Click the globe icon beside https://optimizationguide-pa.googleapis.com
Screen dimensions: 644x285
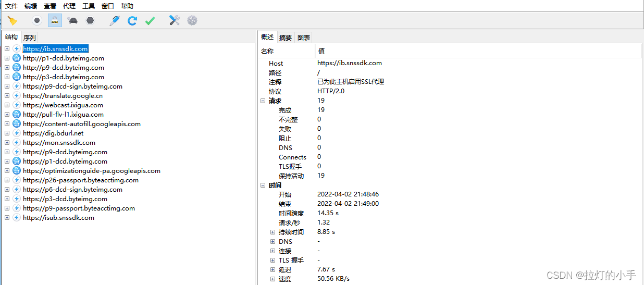pos(16,170)
